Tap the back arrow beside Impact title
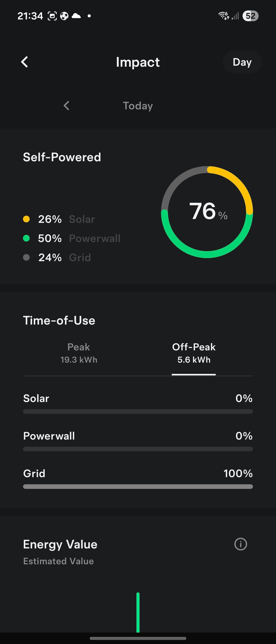276x644 pixels. [x=25, y=62]
